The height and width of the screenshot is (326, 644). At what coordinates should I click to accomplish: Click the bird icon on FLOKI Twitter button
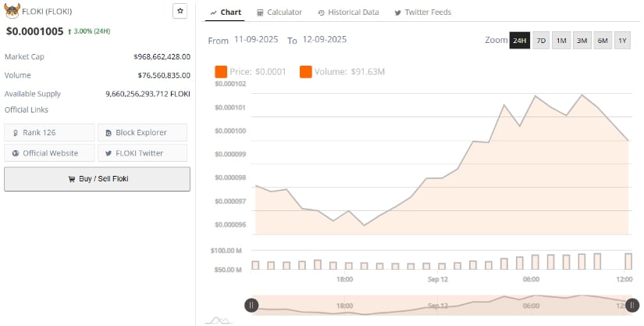[x=109, y=153]
